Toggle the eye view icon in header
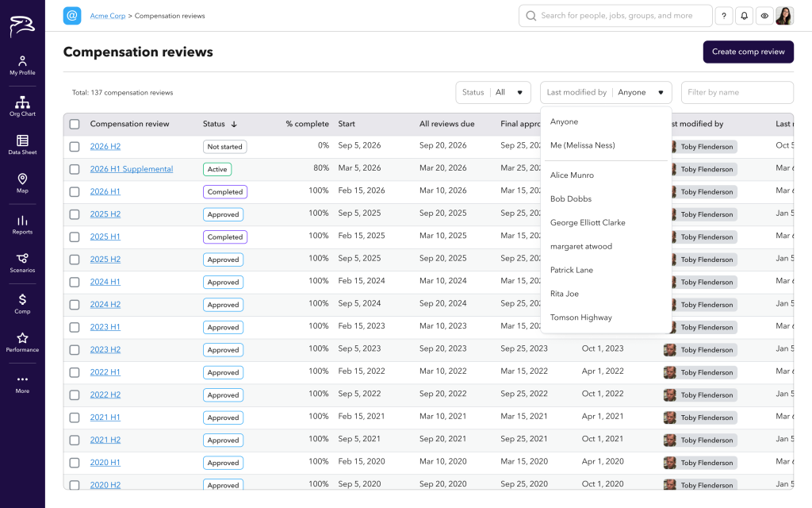The height and width of the screenshot is (508, 812). pos(764,16)
